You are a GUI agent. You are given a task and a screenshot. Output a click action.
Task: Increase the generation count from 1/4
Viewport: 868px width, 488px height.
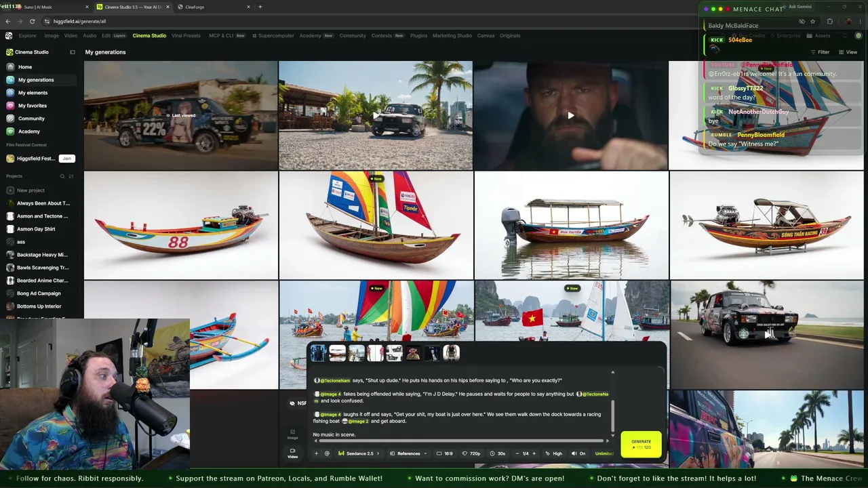pos(534,453)
